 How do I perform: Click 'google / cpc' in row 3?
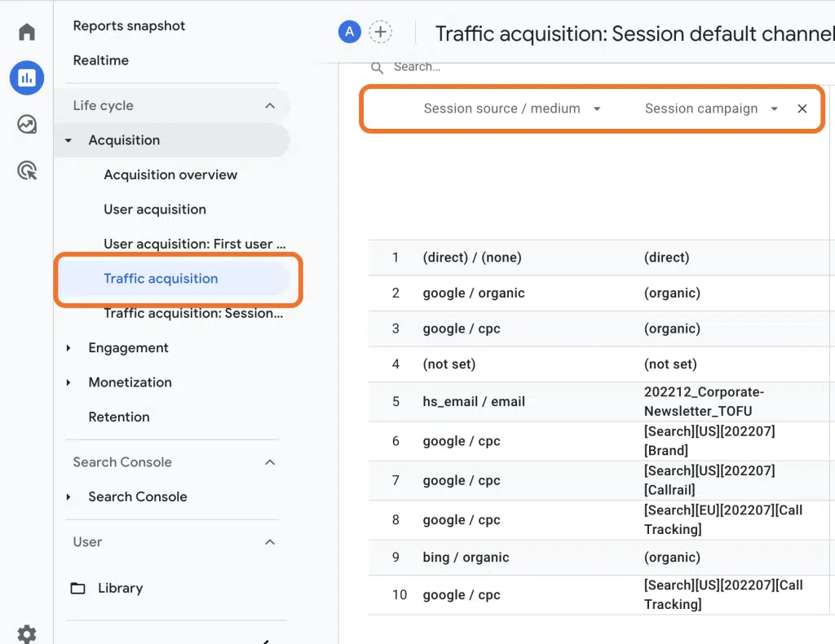[462, 329]
